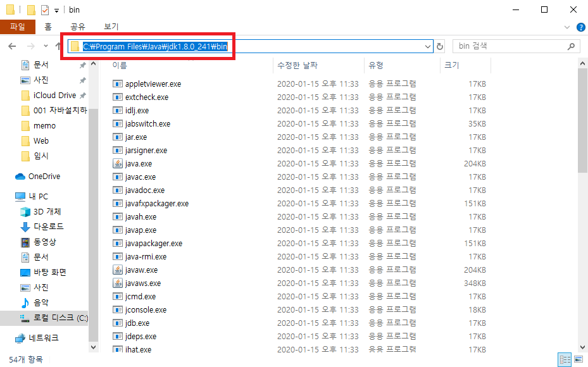The height and width of the screenshot is (367, 588).
Task: Click the Properties quick access icon
Action: coord(45,9)
